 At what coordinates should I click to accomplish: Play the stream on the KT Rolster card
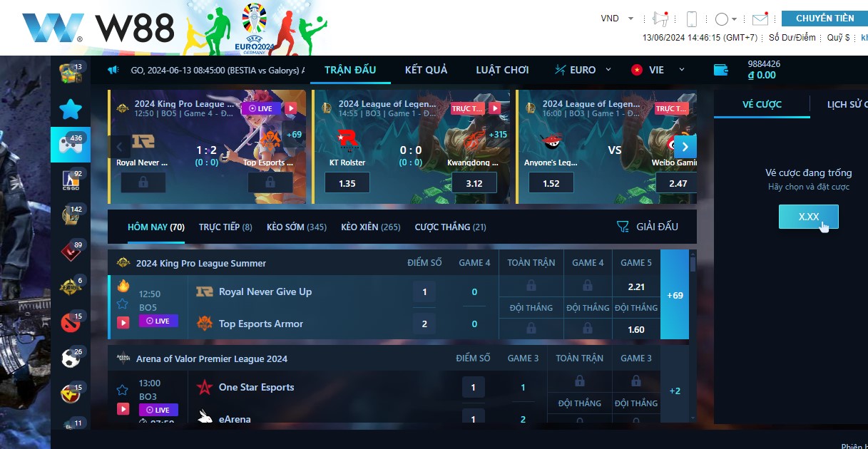pyautogui.click(x=495, y=108)
